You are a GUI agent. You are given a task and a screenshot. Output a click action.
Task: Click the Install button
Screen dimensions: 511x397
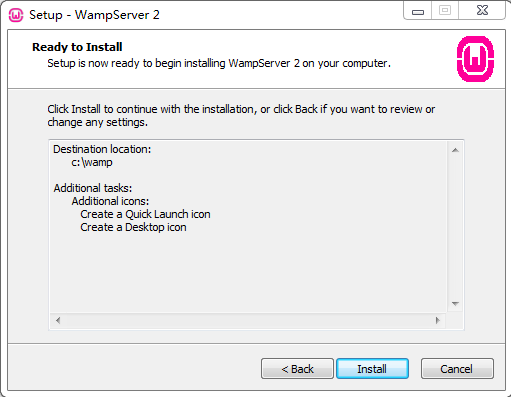372,368
